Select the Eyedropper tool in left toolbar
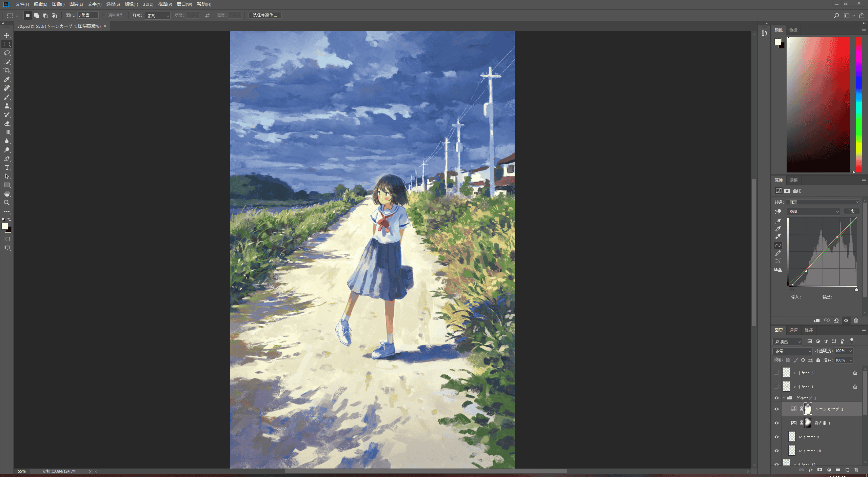868x477 pixels. pyautogui.click(x=7, y=79)
